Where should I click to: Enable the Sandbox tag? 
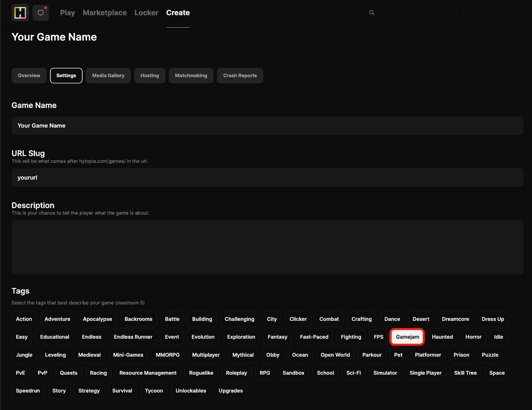tap(293, 373)
